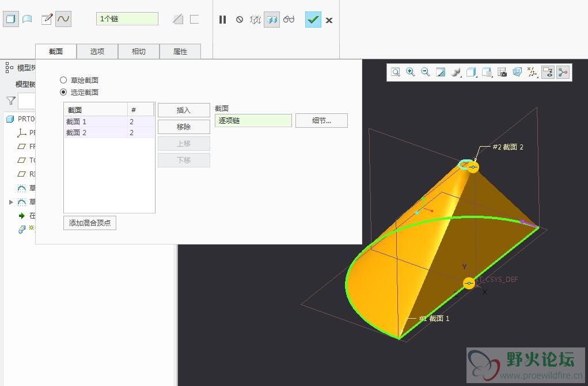Select the first datum plane tree item
This screenshot has height=386, width=588.
[26, 146]
